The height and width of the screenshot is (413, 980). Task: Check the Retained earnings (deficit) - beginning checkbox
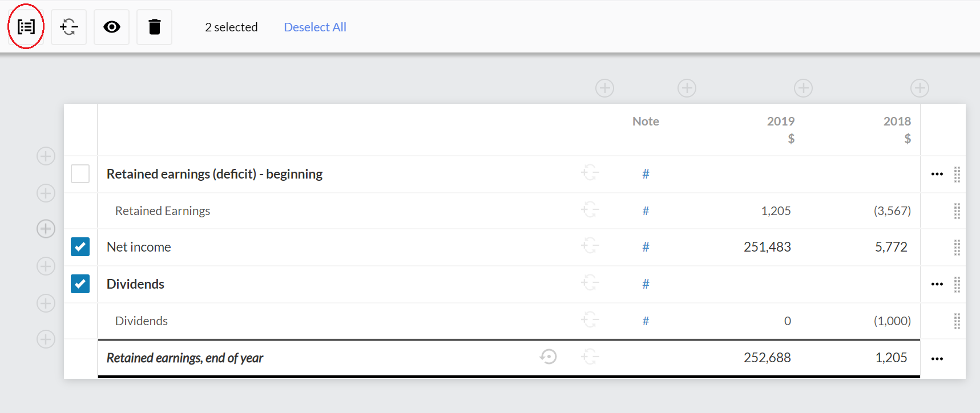tap(80, 173)
